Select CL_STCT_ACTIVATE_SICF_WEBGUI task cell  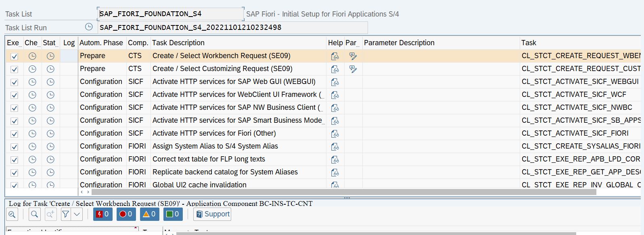(x=581, y=82)
